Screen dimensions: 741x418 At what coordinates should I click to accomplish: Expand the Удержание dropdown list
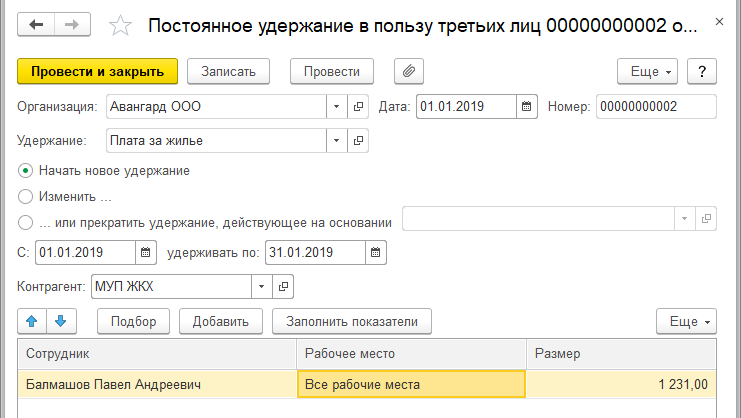pyautogui.click(x=335, y=141)
